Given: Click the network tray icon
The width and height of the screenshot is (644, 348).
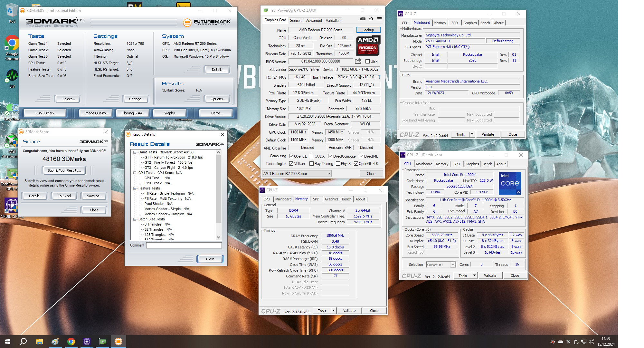Looking at the screenshot, I should [x=583, y=342].
